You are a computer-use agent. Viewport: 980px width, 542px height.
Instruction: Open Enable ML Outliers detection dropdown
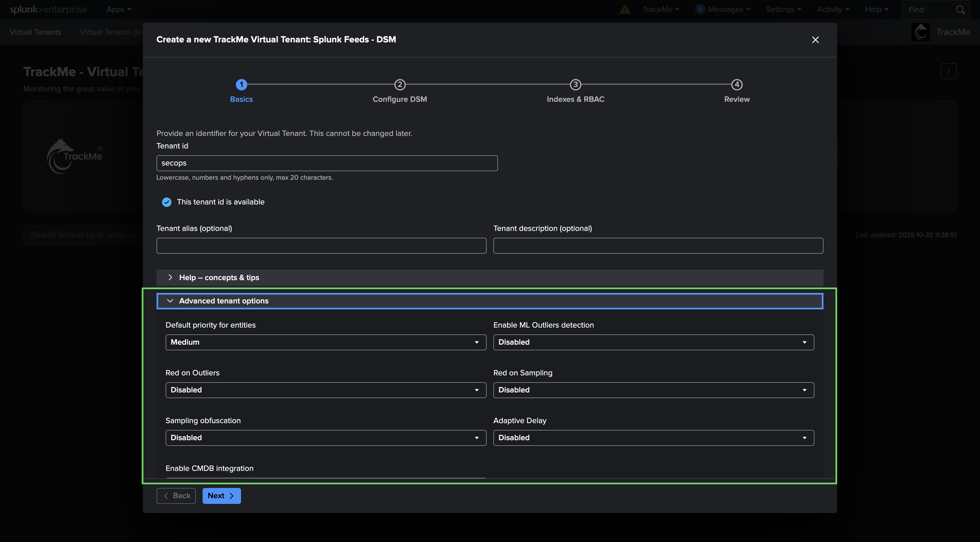(x=653, y=342)
